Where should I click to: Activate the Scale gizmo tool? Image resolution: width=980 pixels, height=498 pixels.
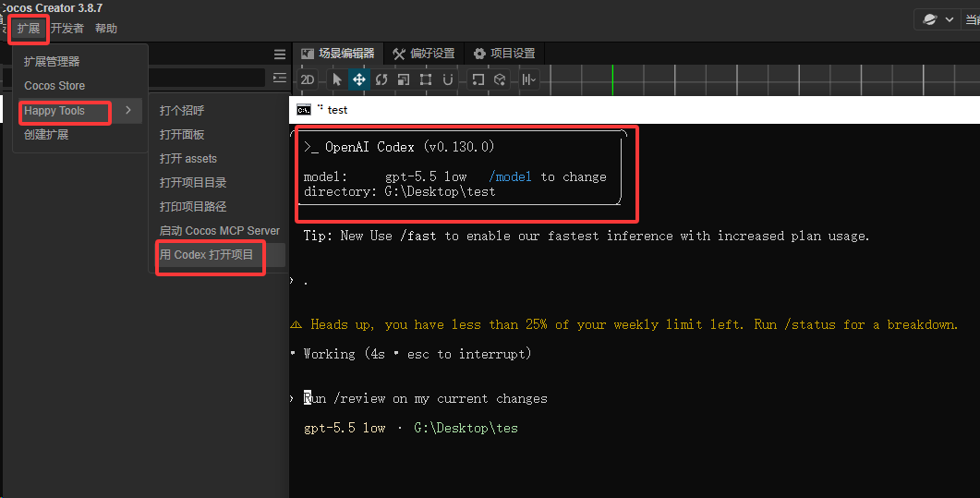[x=404, y=79]
